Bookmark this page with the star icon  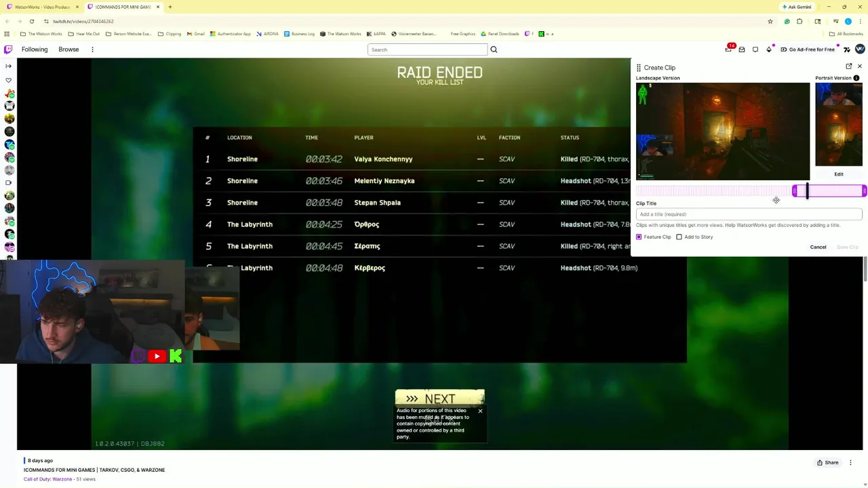tap(770, 21)
